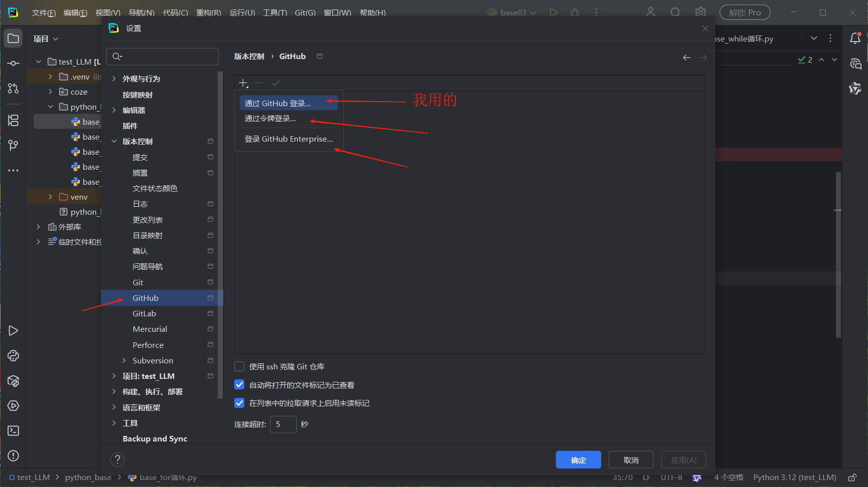Open the Git(G) menu

[x=305, y=13]
